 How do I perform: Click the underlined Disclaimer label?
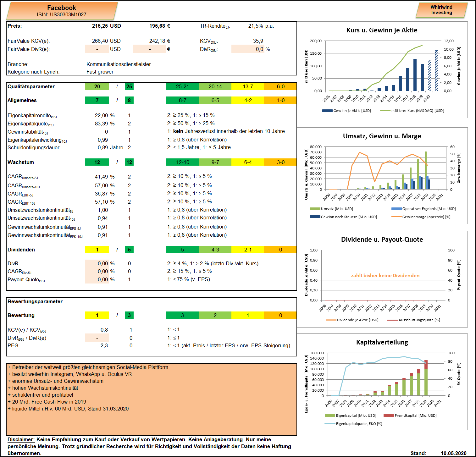(21, 440)
